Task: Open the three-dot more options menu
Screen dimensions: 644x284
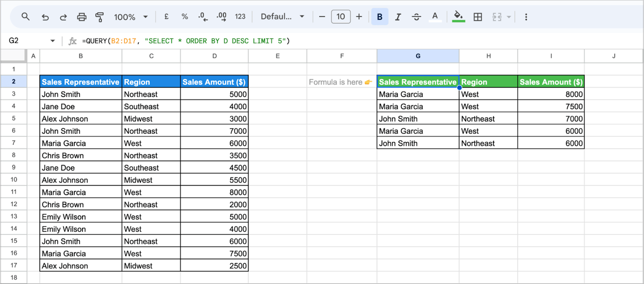Action: (x=526, y=17)
